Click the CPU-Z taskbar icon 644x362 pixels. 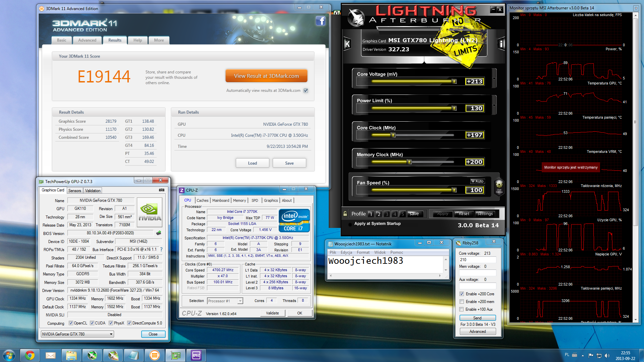point(196,355)
